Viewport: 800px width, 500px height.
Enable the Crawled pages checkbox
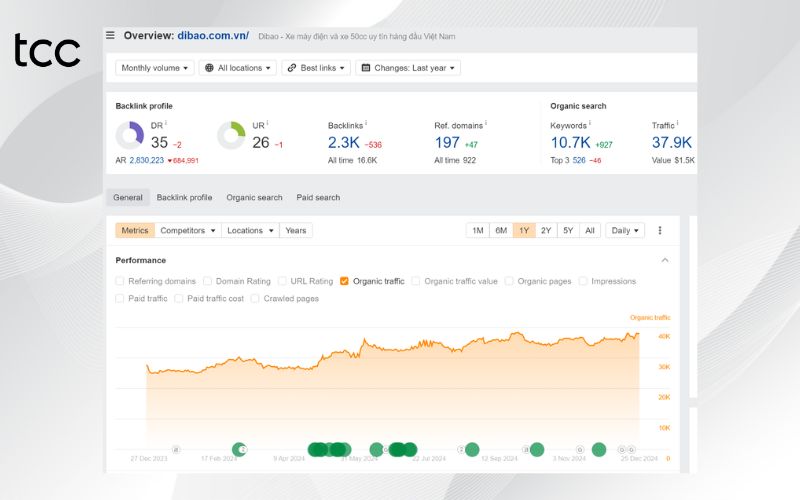pyautogui.click(x=255, y=298)
